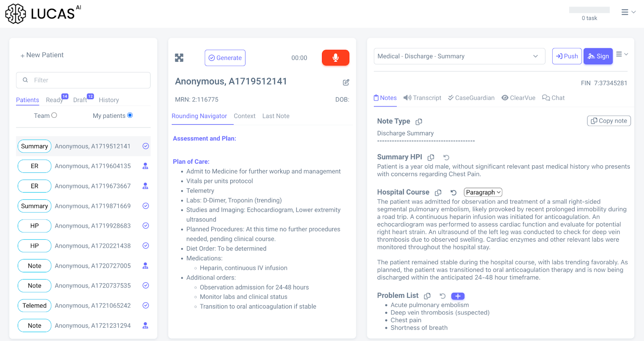Viewport: 644px width, 341px height.
Task: Select patient Anonymous, A1720221438 name
Action: 93,246
